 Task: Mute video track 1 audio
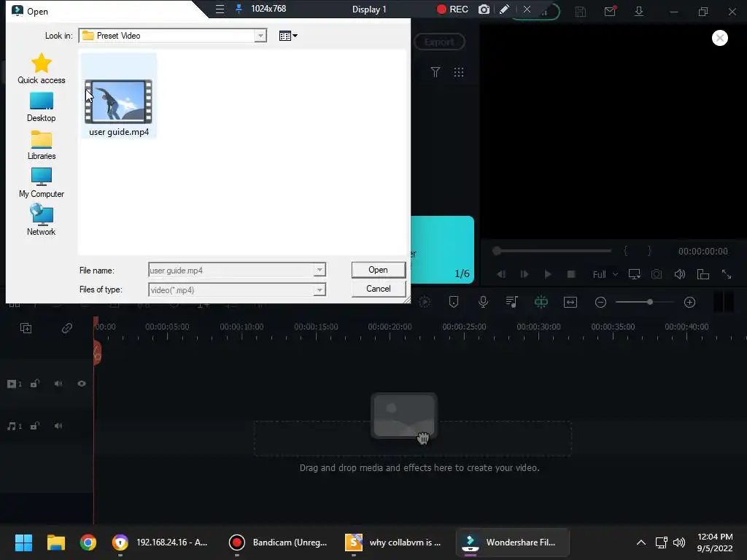point(58,384)
